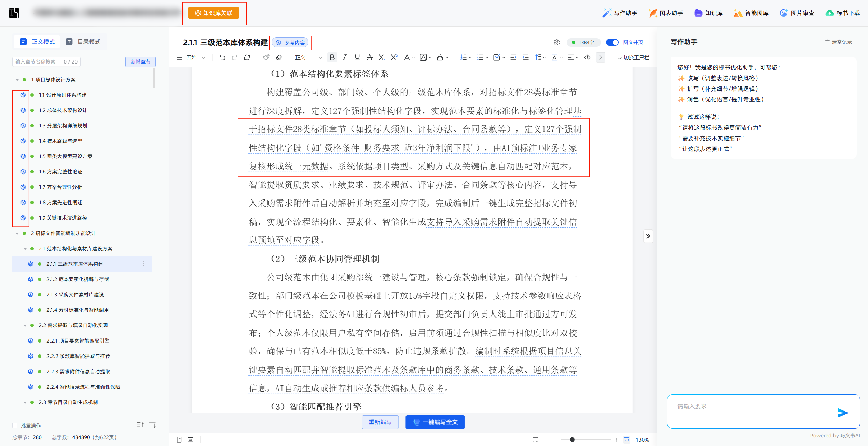Click the fit-width icon beside 130%
The height and width of the screenshot is (446, 868).
point(626,440)
